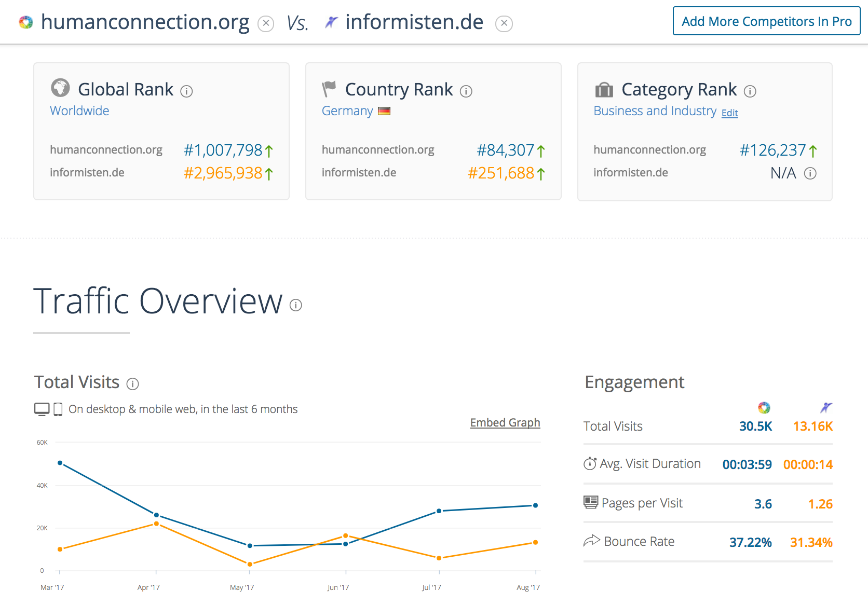Click humanconnection icon in Engagement header
The width and height of the screenshot is (868, 605).
764,408
